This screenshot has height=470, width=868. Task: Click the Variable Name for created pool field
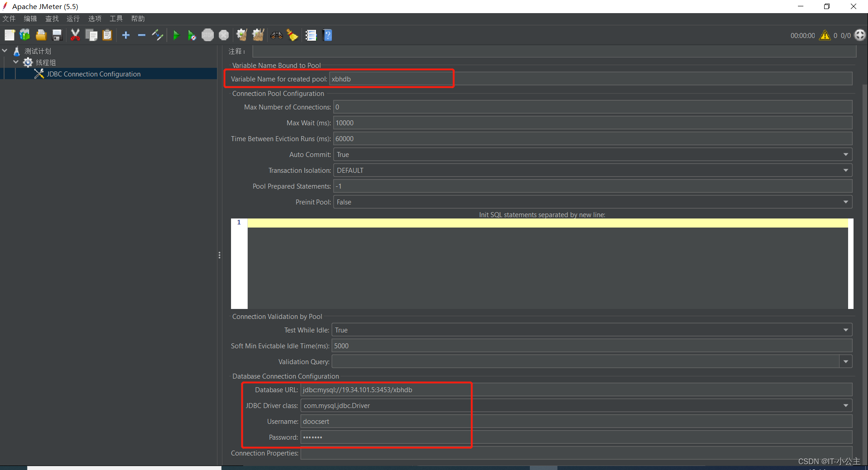pyautogui.click(x=591, y=79)
